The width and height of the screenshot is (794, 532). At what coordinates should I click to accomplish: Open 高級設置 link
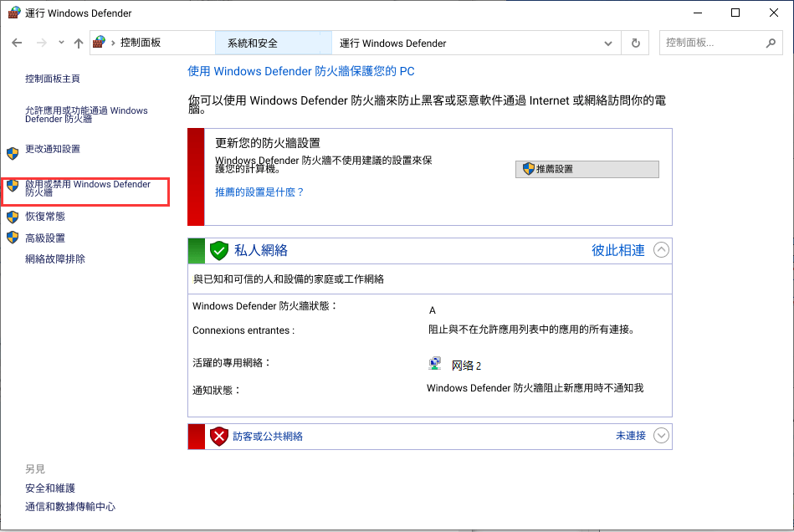click(45, 238)
